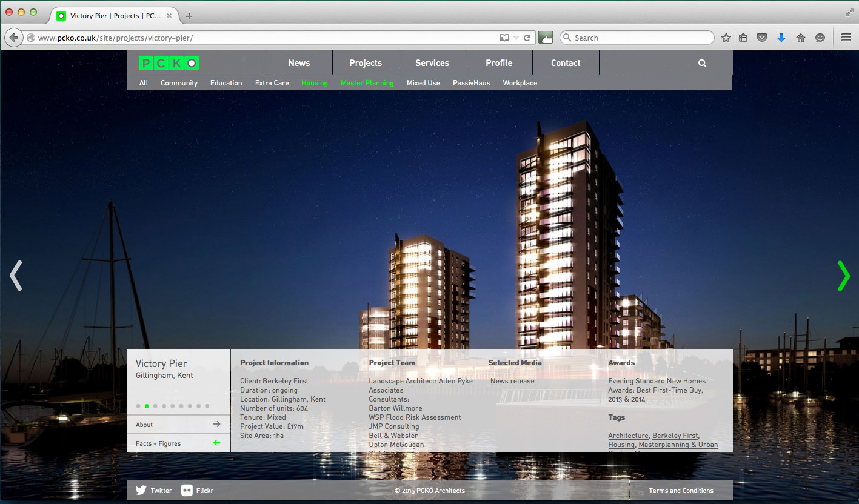Select the ninth slide indicator dot

point(207,406)
